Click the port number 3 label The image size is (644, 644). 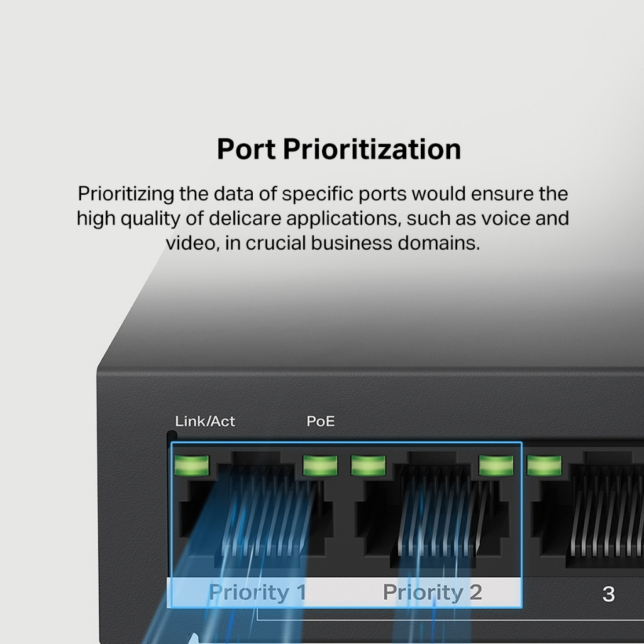point(609,594)
